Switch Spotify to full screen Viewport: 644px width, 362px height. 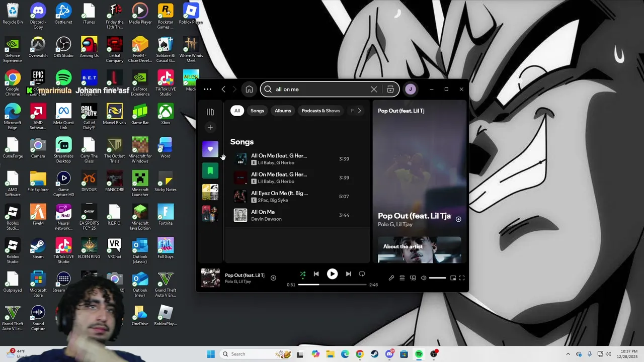click(462, 278)
